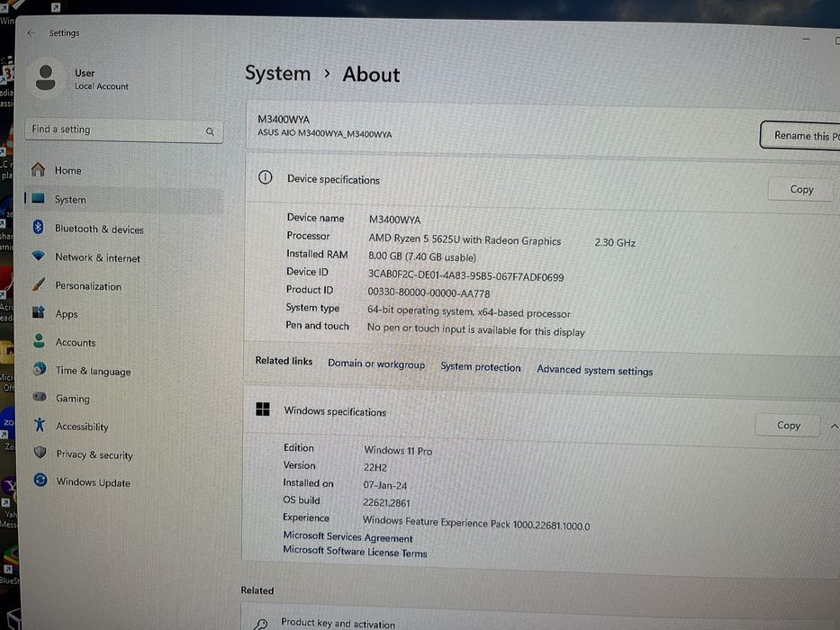This screenshot has height=630, width=840.
Task: Click the key icon beside Product key
Action: pyautogui.click(x=261, y=624)
